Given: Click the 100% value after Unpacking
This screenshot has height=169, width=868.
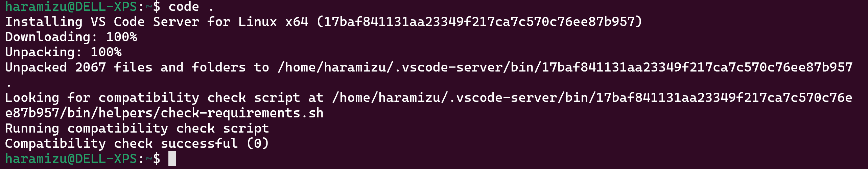Looking at the screenshot, I should [106, 52].
